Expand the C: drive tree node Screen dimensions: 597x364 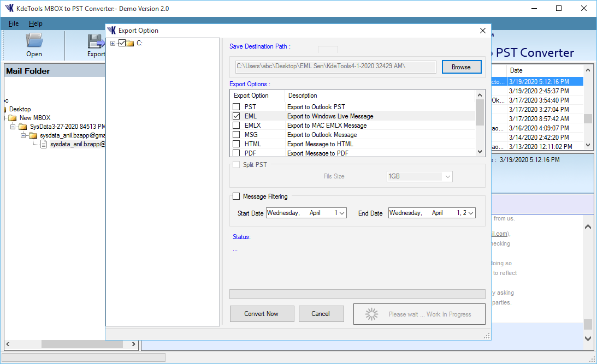(113, 43)
